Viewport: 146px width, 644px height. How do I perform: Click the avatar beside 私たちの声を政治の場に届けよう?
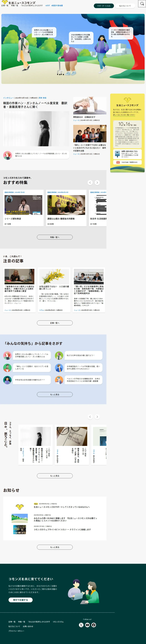coord(59,356)
